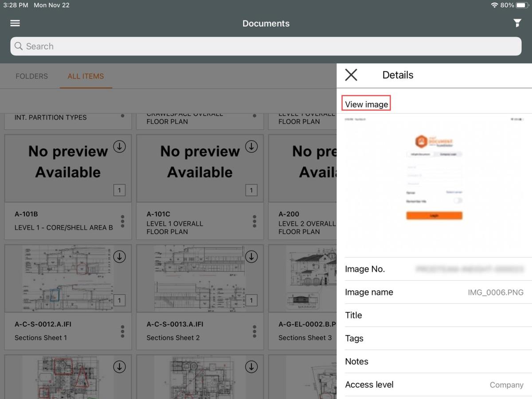
Task: Download the A-101C sheet
Action: [x=251, y=146]
